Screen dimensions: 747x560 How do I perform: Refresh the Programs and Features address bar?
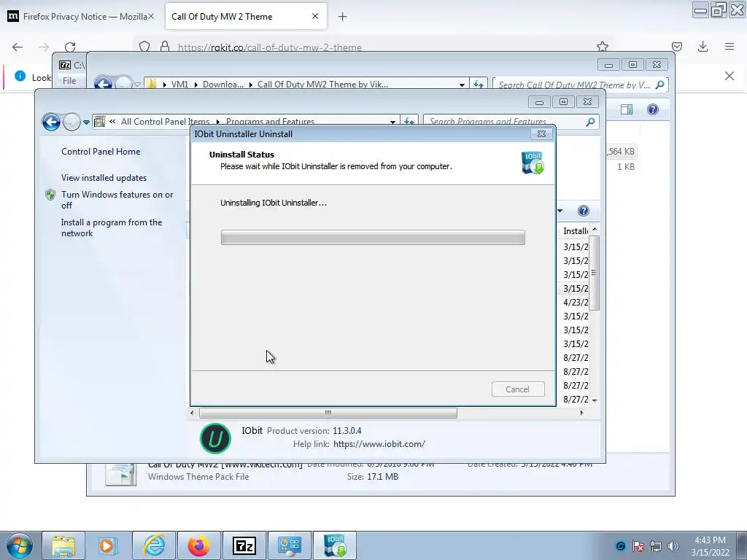click(409, 122)
